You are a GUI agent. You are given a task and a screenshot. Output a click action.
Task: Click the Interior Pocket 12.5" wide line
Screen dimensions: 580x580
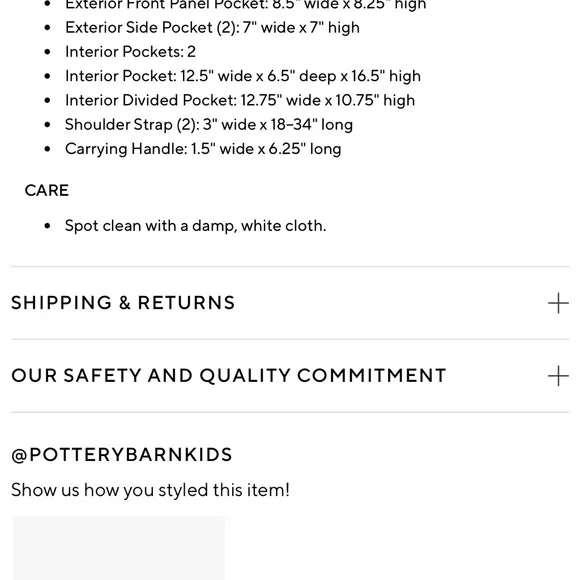[243, 76]
